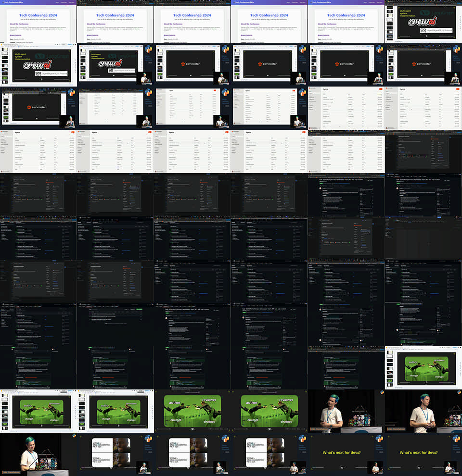Screen dimensions: 462x476
Task: Select the first frame of speaker standing on stage
Action: (x=346, y=411)
